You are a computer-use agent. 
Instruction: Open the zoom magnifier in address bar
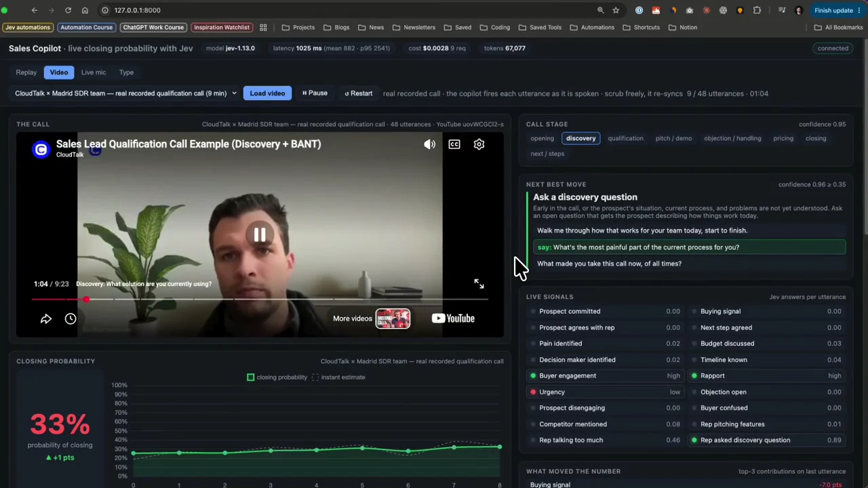point(600,10)
